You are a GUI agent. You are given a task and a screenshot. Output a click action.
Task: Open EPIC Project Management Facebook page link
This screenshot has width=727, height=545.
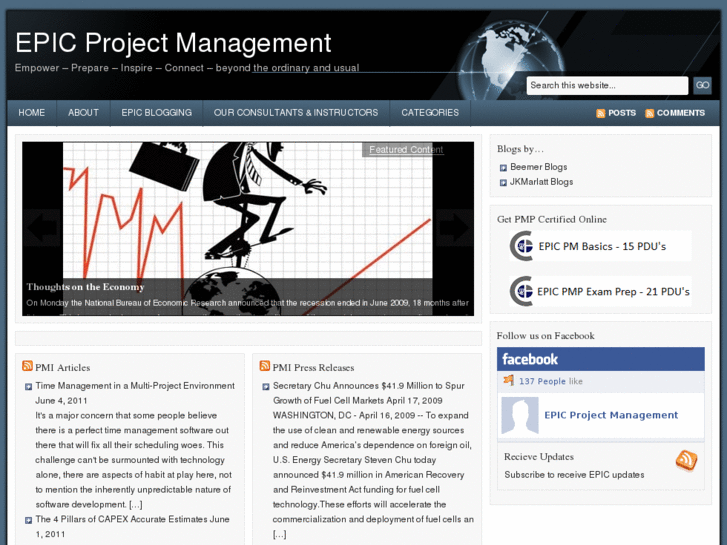pos(611,415)
